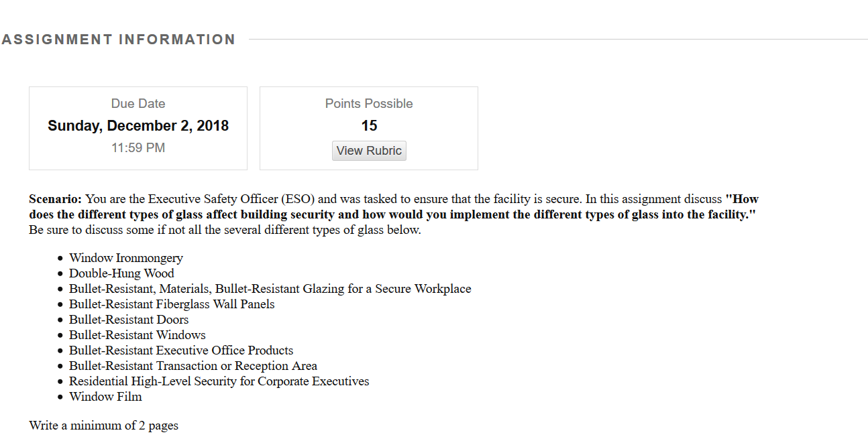Click the Glazing for a Secure Workplace item
The height and width of the screenshot is (447, 868).
pos(270,289)
